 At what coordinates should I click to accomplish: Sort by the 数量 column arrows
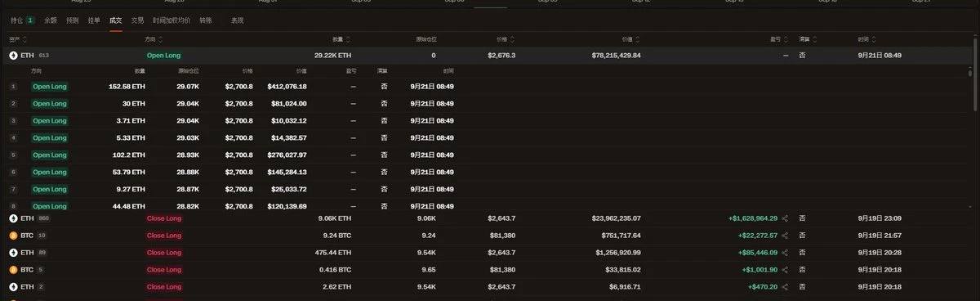point(349,39)
